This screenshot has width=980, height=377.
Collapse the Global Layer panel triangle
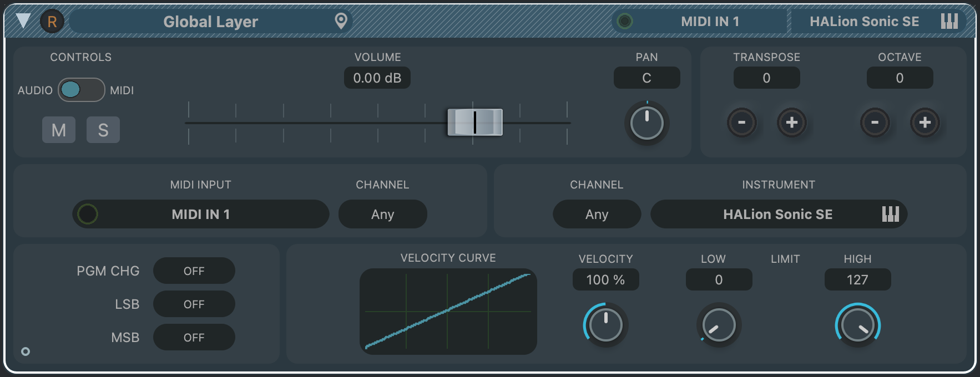click(x=23, y=21)
